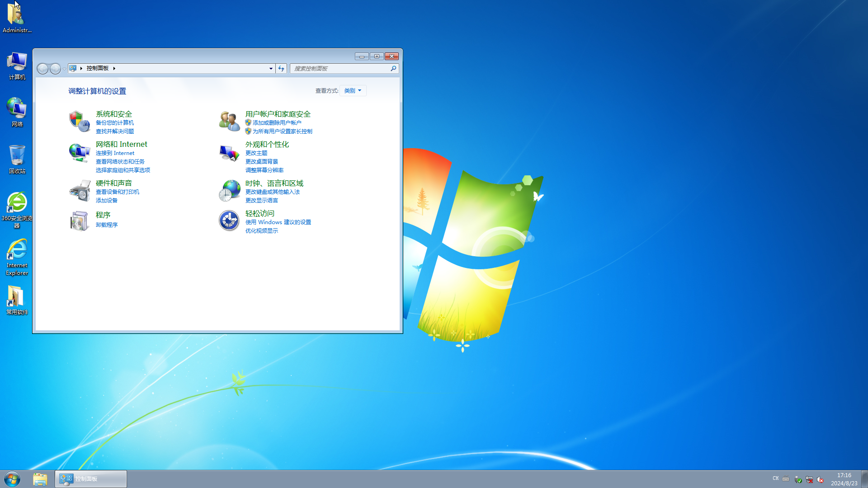This screenshot has width=868, height=488.
Task: Click the CH language indicator
Action: (776, 479)
